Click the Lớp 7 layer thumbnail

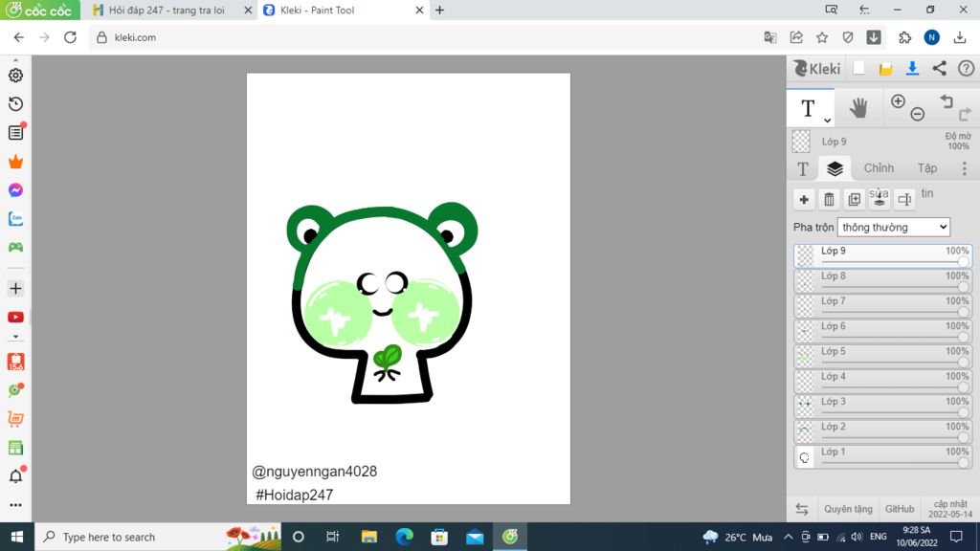point(804,306)
